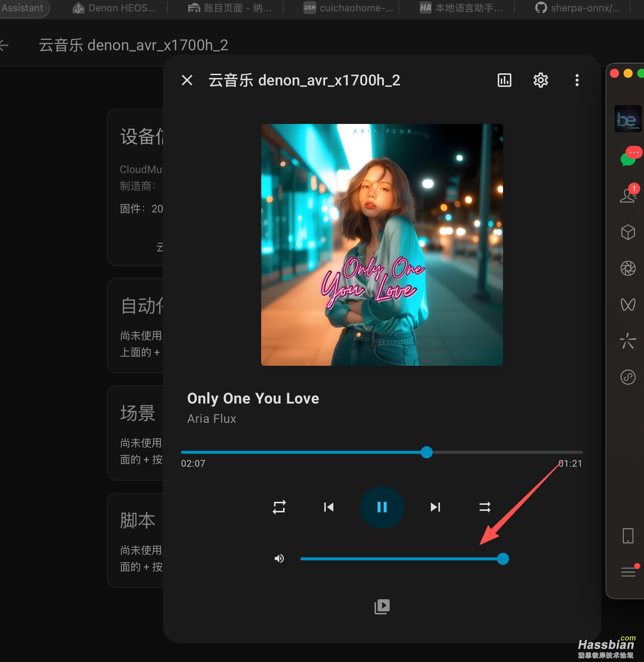Open the three-dot overflow menu
Image resolution: width=644 pixels, height=662 pixels.
click(x=577, y=80)
